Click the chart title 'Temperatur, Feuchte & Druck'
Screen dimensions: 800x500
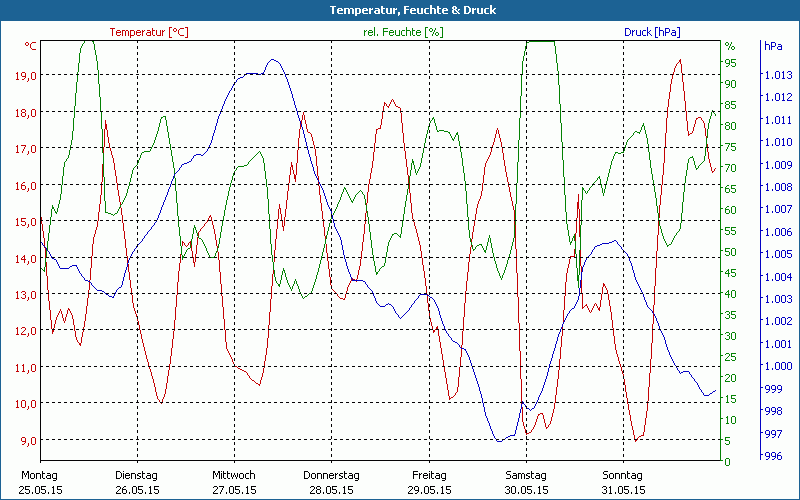point(400,10)
